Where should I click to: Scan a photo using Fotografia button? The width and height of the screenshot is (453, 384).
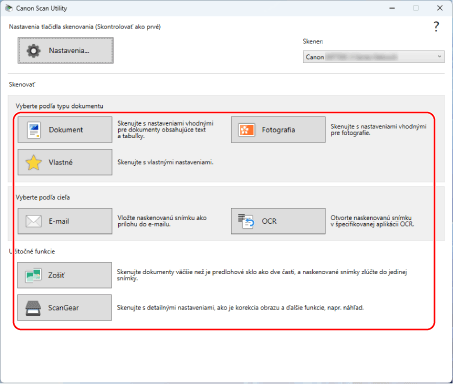click(x=278, y=130)
